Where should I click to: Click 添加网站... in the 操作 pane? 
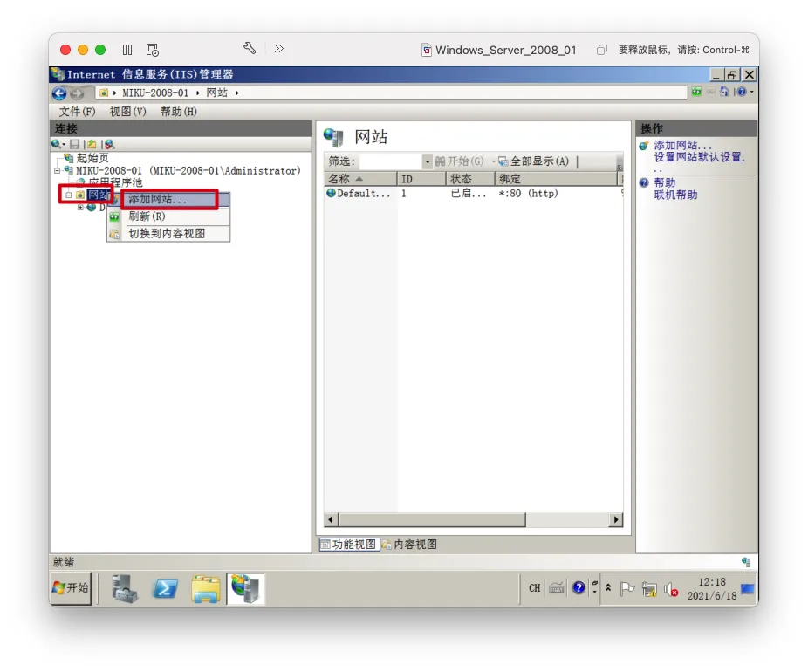click(x=682, y=146)
